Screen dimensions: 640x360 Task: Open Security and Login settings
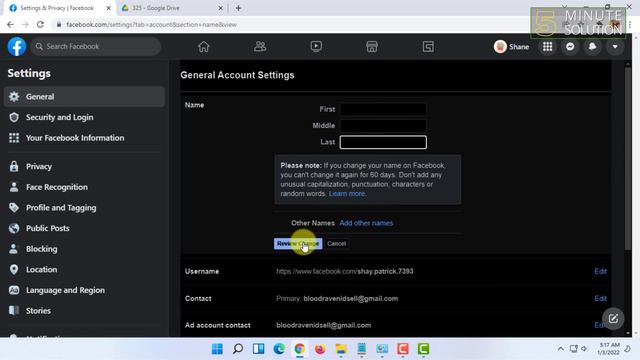(84, 117)
